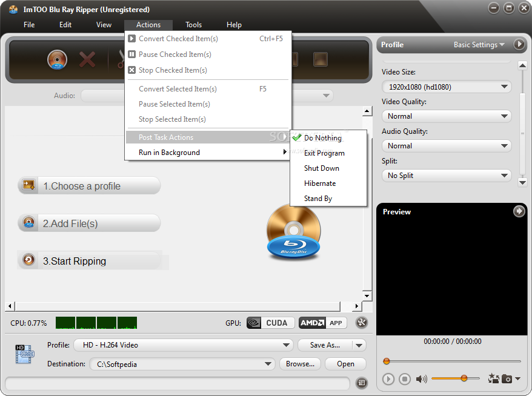Select Hibernate post task action
Viewport: 532px width, 396px height.
[328, 183]
